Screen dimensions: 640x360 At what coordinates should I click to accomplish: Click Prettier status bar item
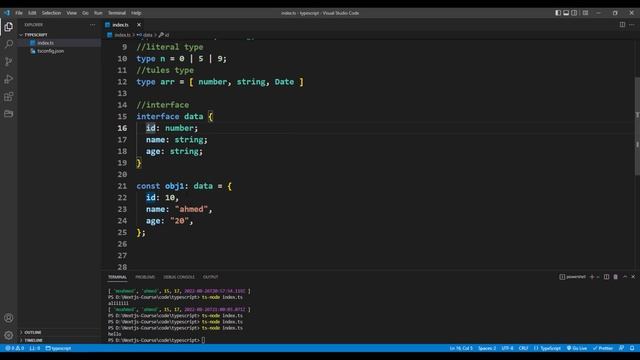[603, 348]
